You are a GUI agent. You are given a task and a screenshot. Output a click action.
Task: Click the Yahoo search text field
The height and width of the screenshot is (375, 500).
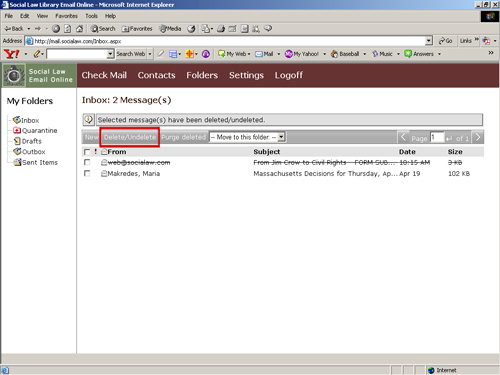click(x=77, y=54)
